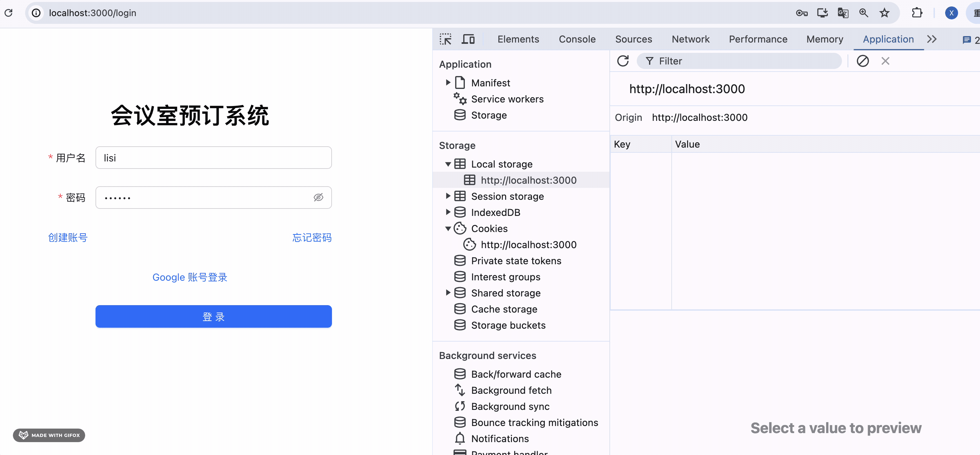980x455 pixels.
Task: Switch to the Network tab
Action: 690,39
